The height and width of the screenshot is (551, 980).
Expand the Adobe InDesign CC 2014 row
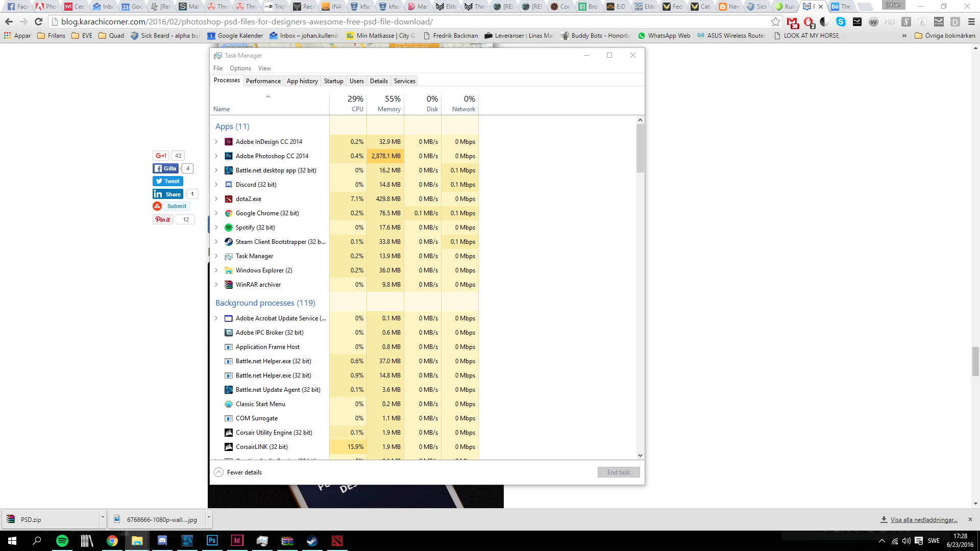click(x=216, y=142)
